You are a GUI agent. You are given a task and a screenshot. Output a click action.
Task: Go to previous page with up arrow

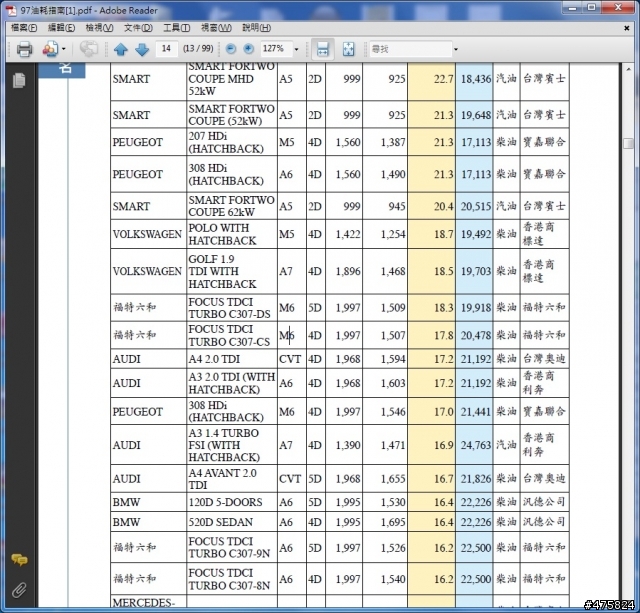click(121, 49)
